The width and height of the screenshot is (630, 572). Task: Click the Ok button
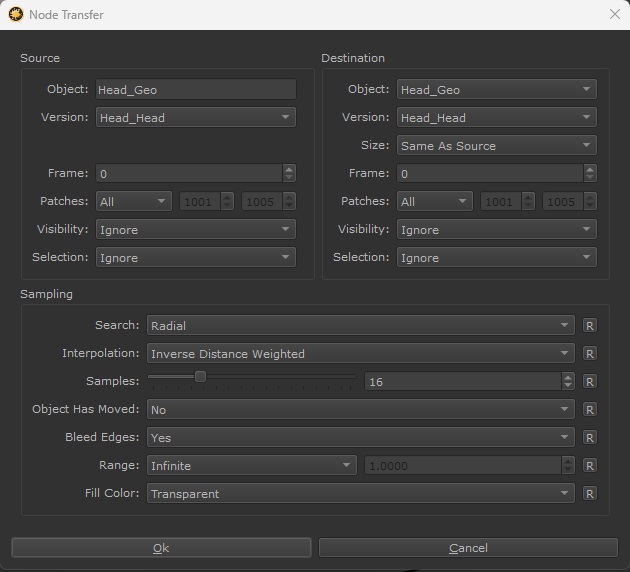point(161,548)
